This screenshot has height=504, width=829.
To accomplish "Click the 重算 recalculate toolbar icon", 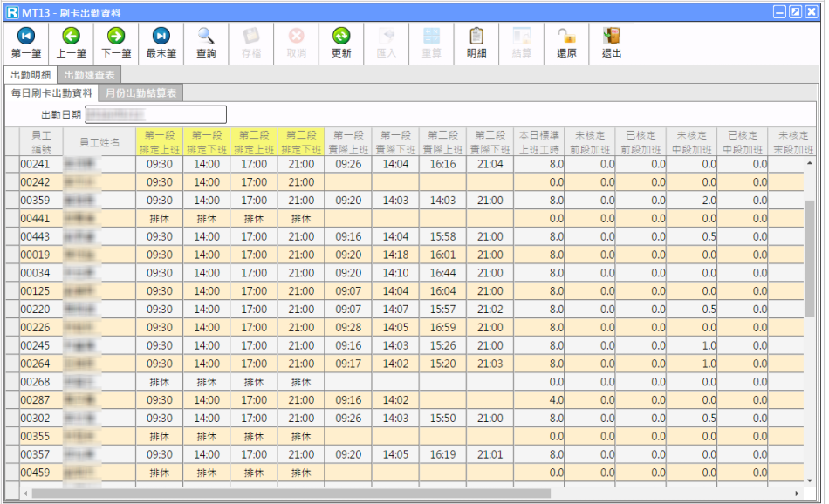I will click(431, 43).
